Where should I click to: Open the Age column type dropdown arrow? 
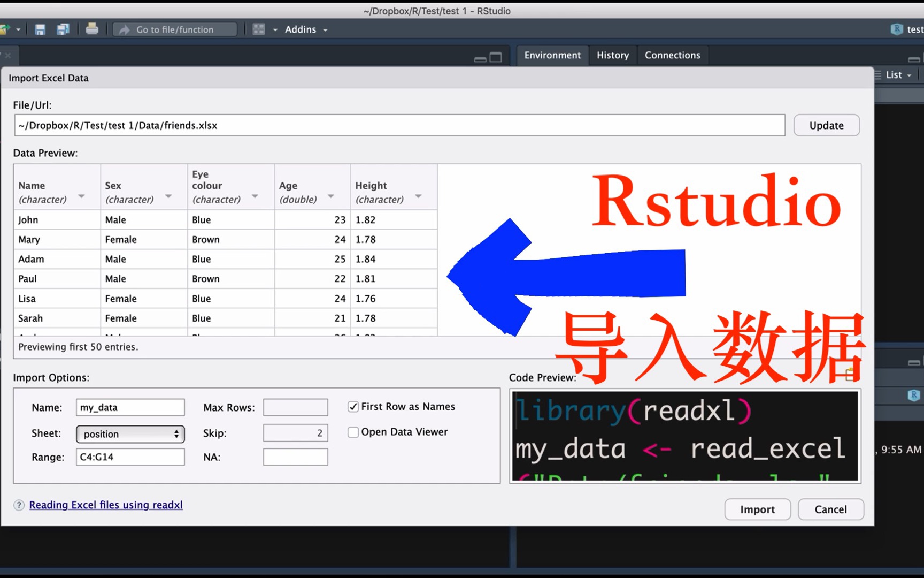[331, 197]
